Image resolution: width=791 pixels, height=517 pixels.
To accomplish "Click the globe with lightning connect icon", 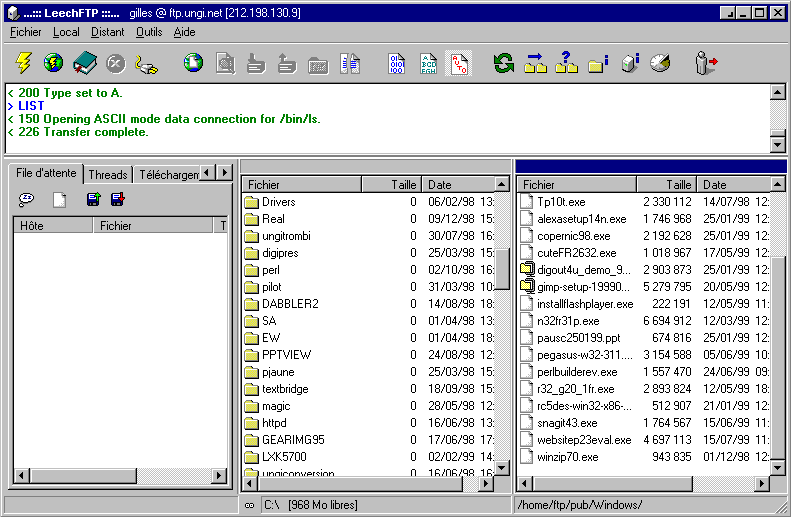I will (x=53, y=63).
